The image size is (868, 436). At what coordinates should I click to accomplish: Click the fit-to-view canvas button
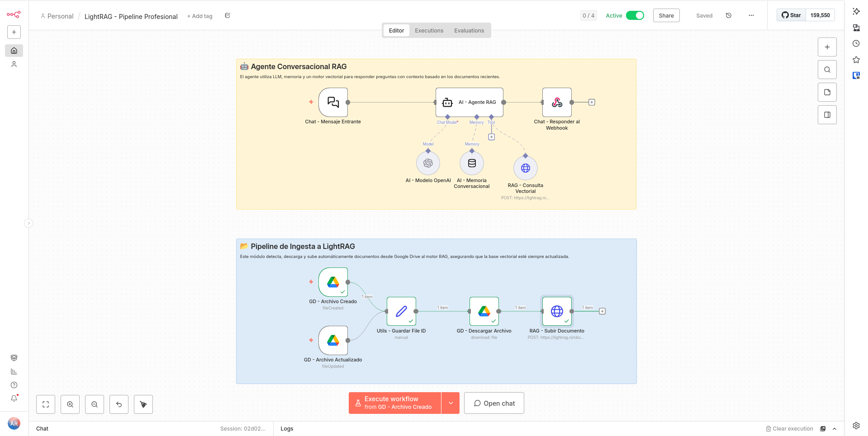click(46, 404)
